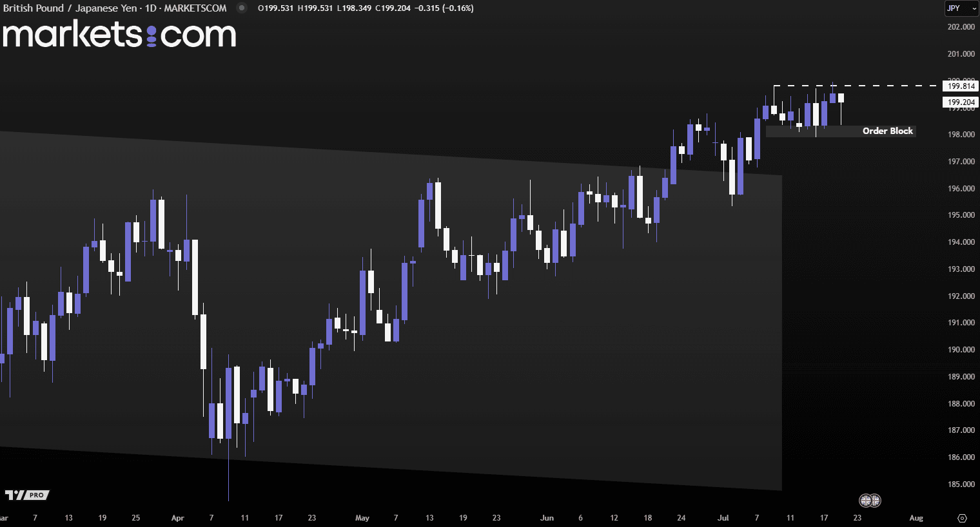Click the Jul label on time axis
This screenshot has width=980, height=527.
(723, 518)
